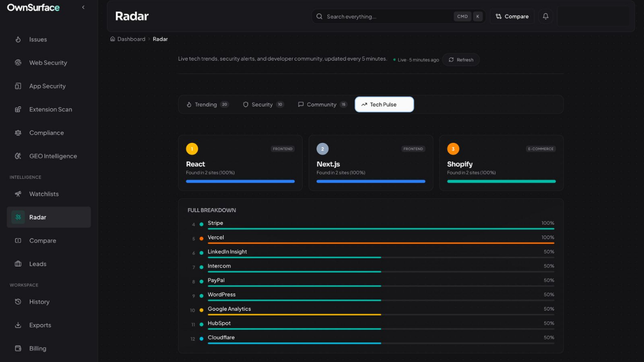This screenshot has height=362, width=644.
Task: Click the WordPress row label
Action: tap(222, 295)
